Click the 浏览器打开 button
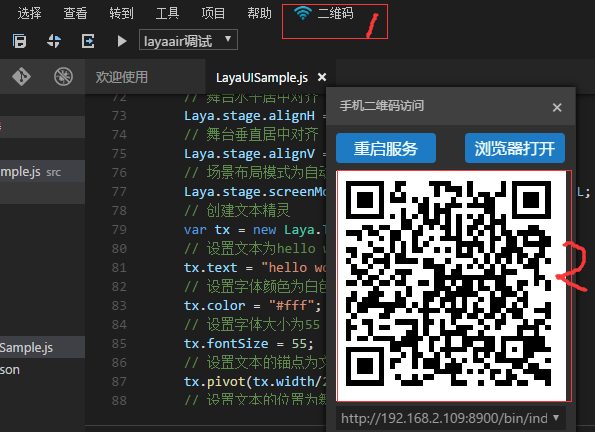This screenshot has width=595, height=432. [515, 148]
